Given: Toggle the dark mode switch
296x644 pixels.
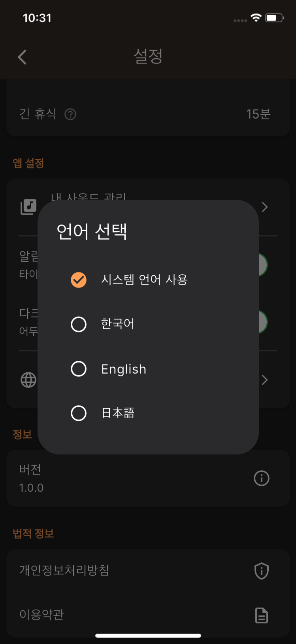Looking at the screenshot, I should [x=263, y=322].
